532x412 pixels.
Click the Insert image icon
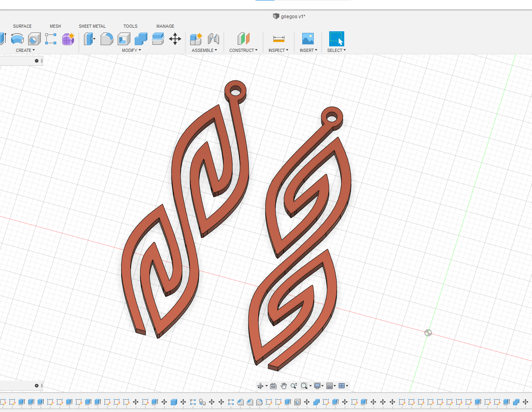click(x=308, y=39)
